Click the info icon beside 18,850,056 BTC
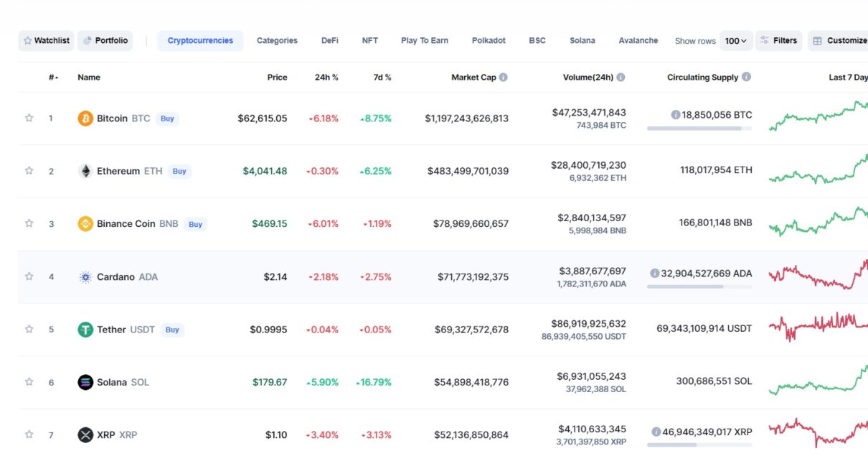Image resolution: width=868 pixels, height=461 pixels. [x=676, y=115]
